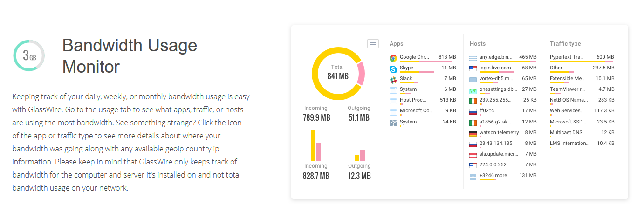
Task: Click the icon for System 24 KB
Action: click(x=393, y=123)
